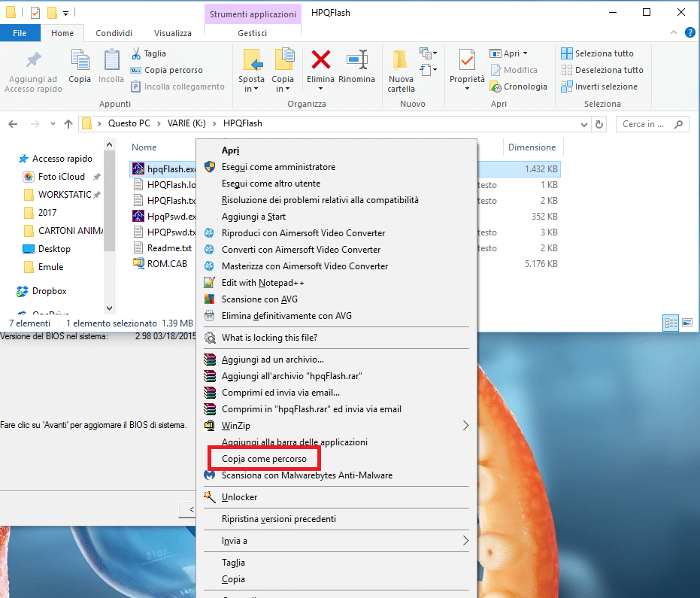Collapse the ribbon with the chevron
Image resolution: width=700 pixels, height=598 pixels.
(674, 32)
